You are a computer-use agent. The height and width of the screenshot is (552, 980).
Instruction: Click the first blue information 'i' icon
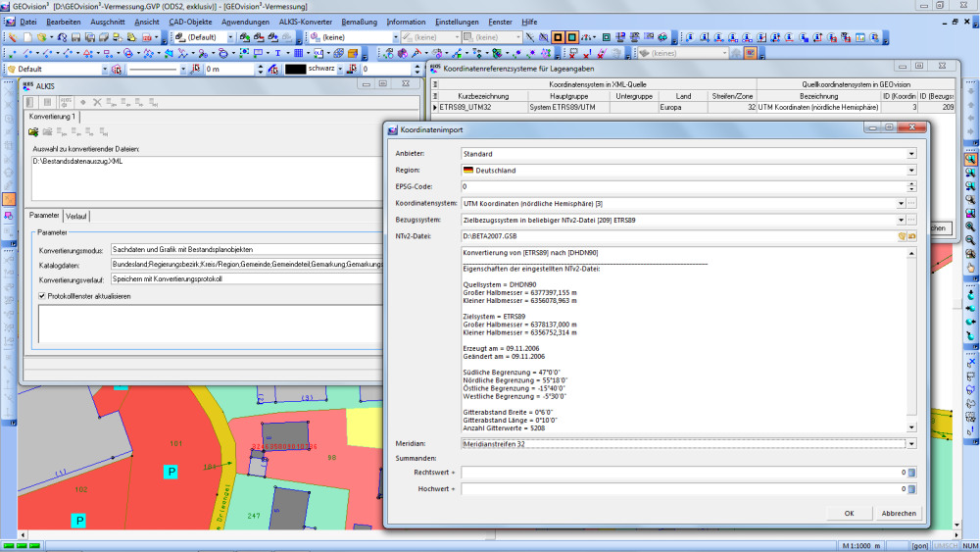[690, 37]
